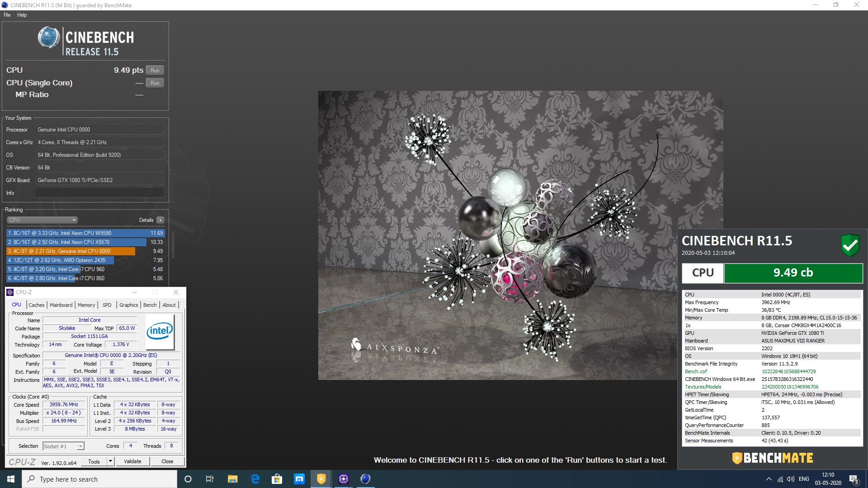Close the CPU-Z window with X
This screenshot has height=488, width=868.
click(x=176, y=292)
